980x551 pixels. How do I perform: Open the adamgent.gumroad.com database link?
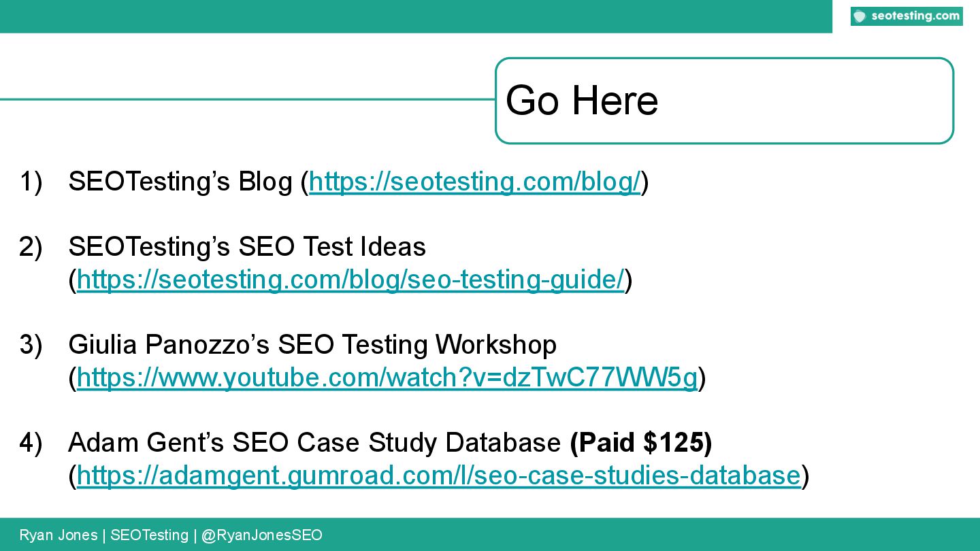[438, 475]
